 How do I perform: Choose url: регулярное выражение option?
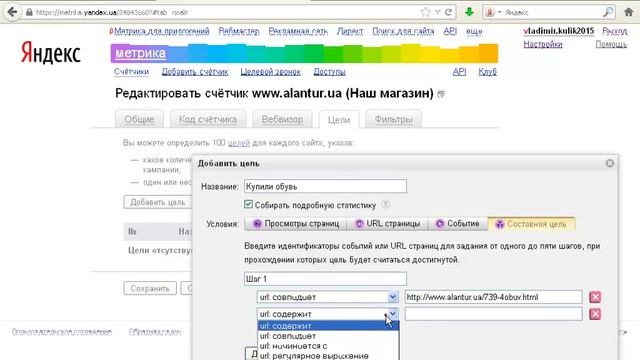click(328, 356)
